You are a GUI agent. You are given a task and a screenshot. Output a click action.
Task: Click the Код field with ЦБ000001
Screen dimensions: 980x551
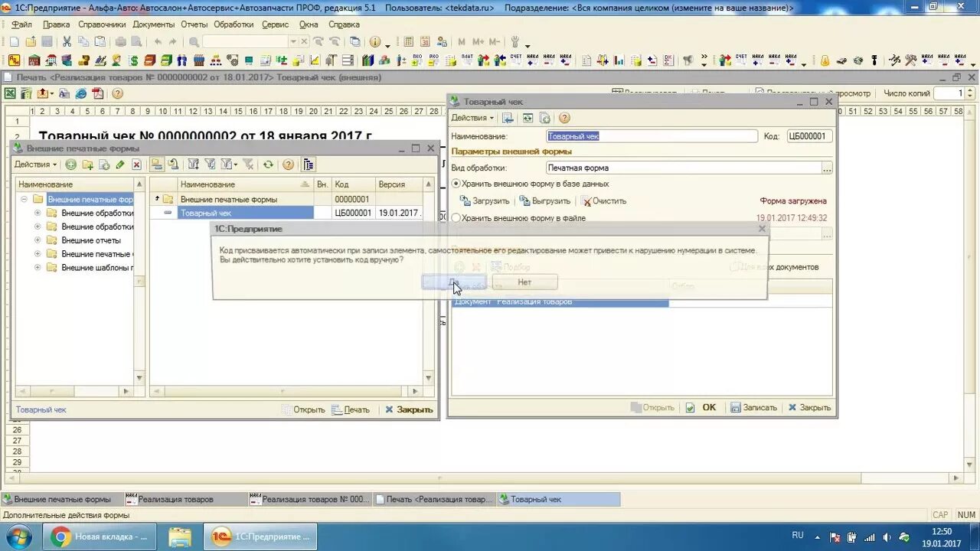(x=809, y=136)
